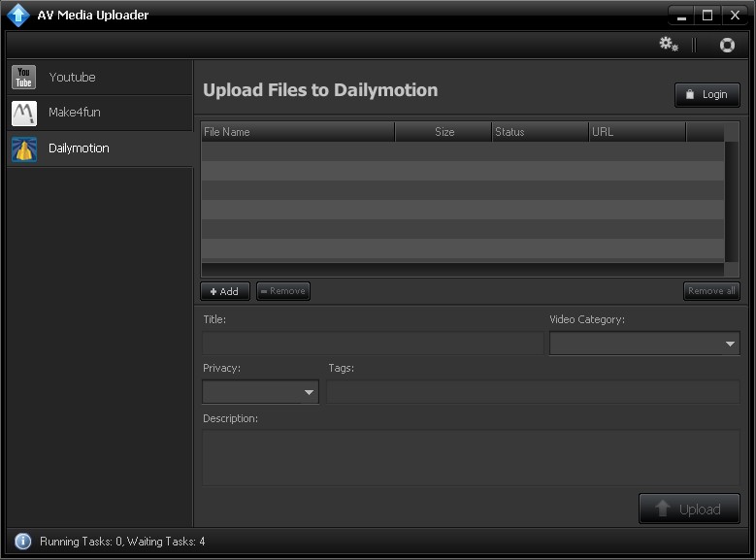Click the info icon in status bar

(22, 542)
